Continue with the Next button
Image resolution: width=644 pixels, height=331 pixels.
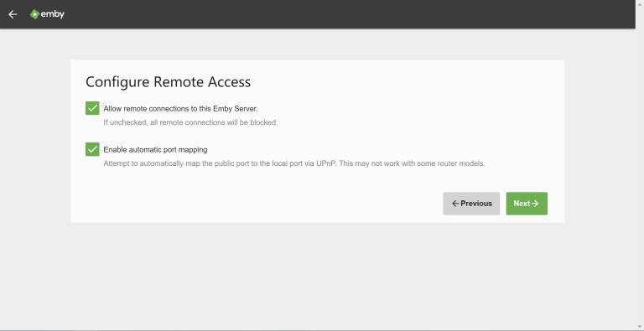point(527,204)
